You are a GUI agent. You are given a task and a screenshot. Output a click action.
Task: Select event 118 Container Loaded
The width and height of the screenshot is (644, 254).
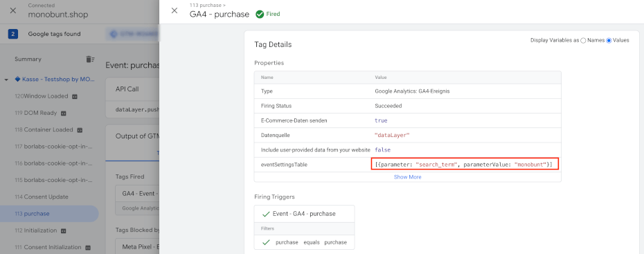pyautogui.click(x=44, y=129)
